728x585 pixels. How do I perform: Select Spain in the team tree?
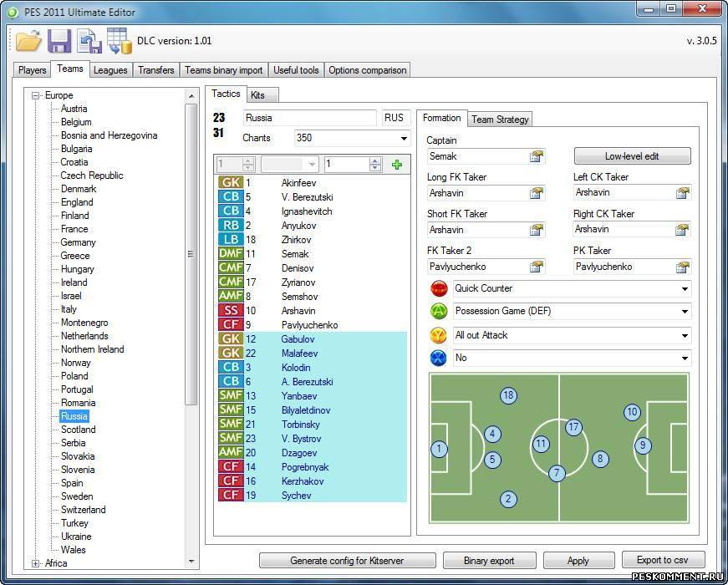(72, 483)
